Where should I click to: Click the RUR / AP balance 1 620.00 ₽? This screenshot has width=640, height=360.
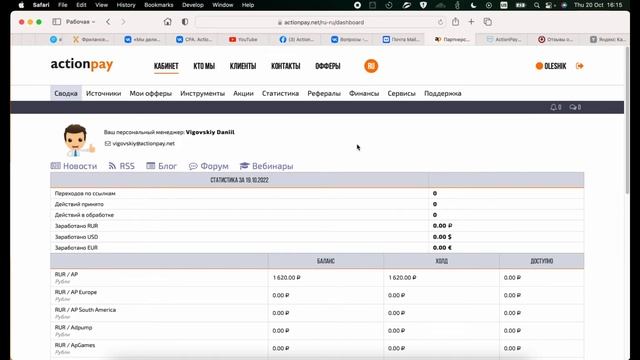[x=287, y=278]
